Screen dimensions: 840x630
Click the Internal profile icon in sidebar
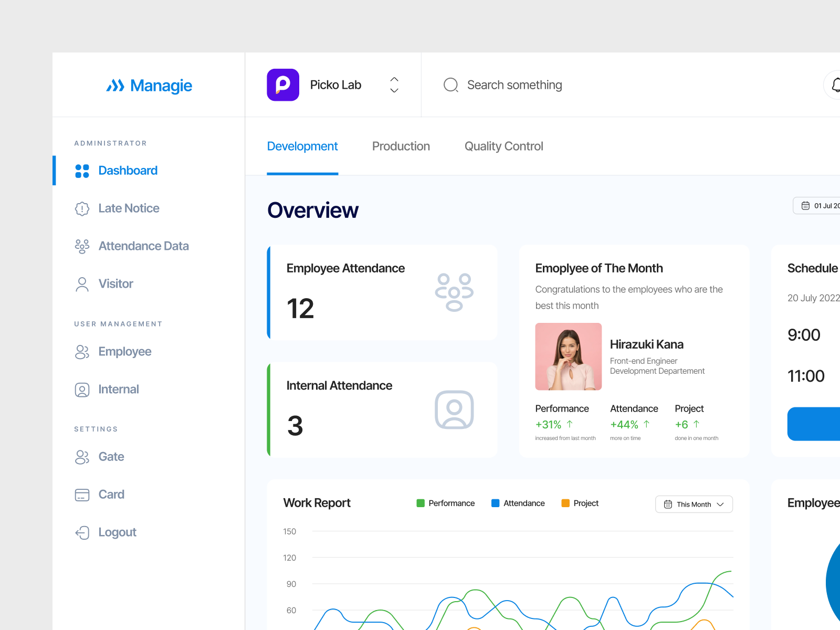point(82,390)
